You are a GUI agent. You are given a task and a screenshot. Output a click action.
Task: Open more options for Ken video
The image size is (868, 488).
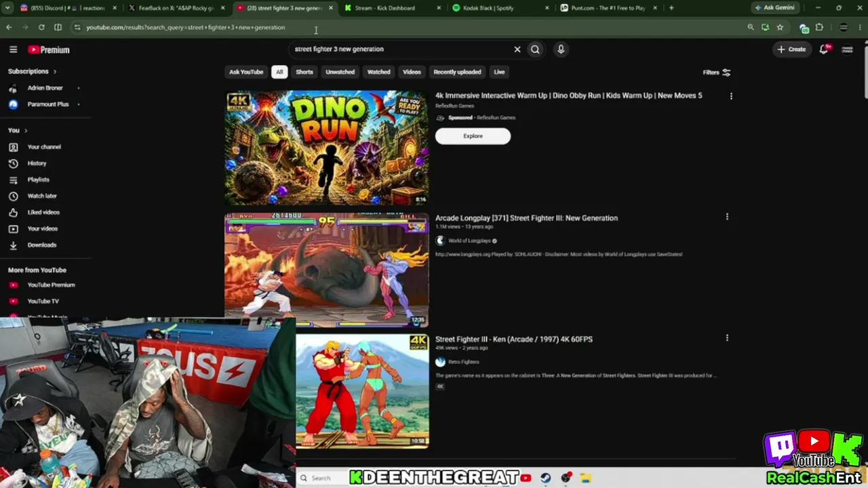727,338
